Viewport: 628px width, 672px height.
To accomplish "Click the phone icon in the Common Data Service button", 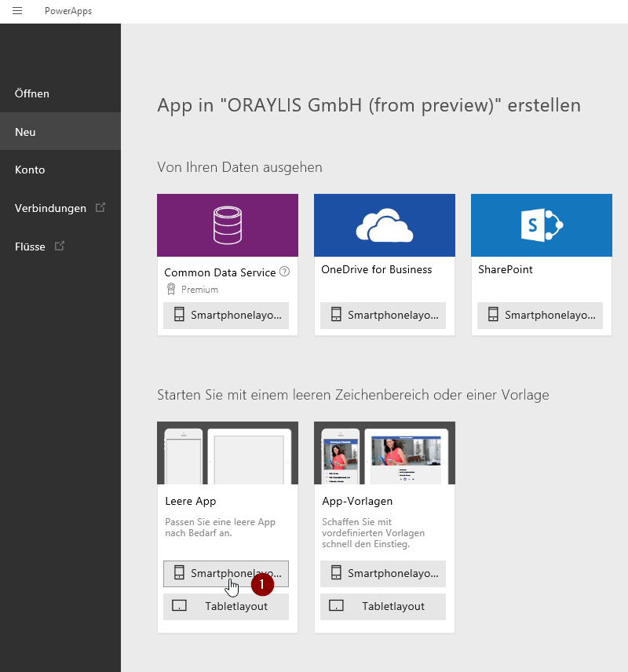I will (x=179, y=315).
